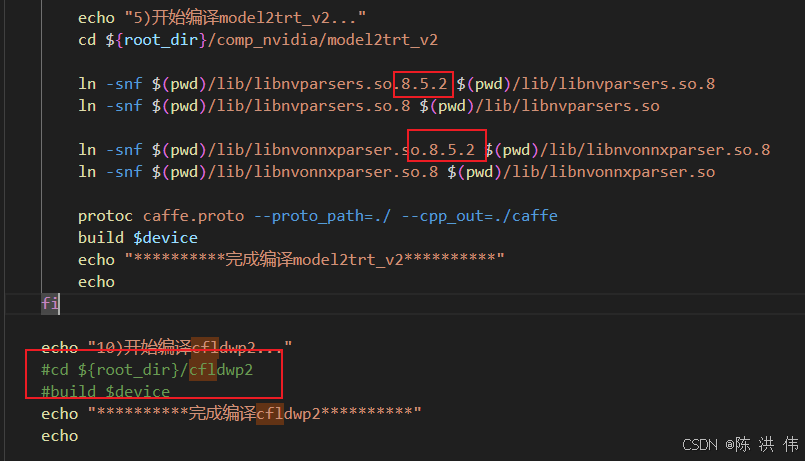Screen dimensions: 805x461
Task: Click the --proto_path=./ argument
Action: click(322, 216)
